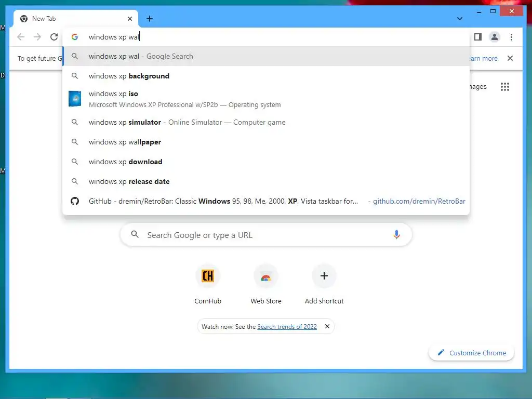Open Search trends of 2022 link
This screenshot has width=532, height=399.
point(287,326)
